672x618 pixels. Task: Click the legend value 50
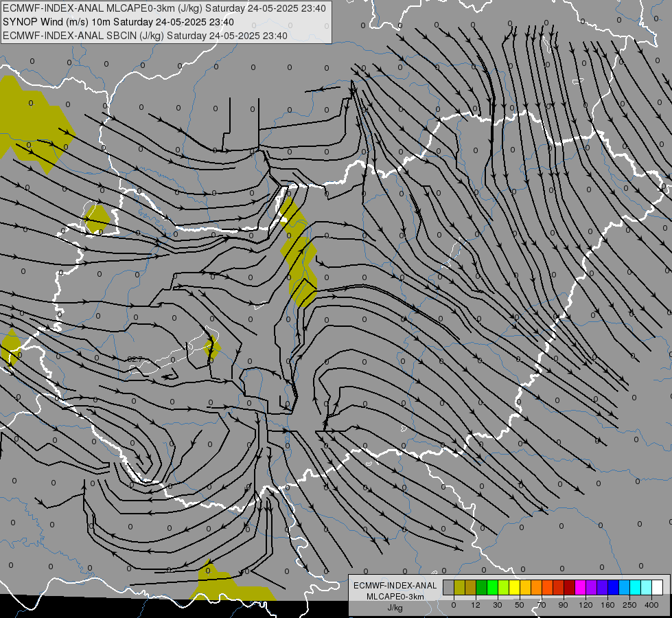coord(520,605)
